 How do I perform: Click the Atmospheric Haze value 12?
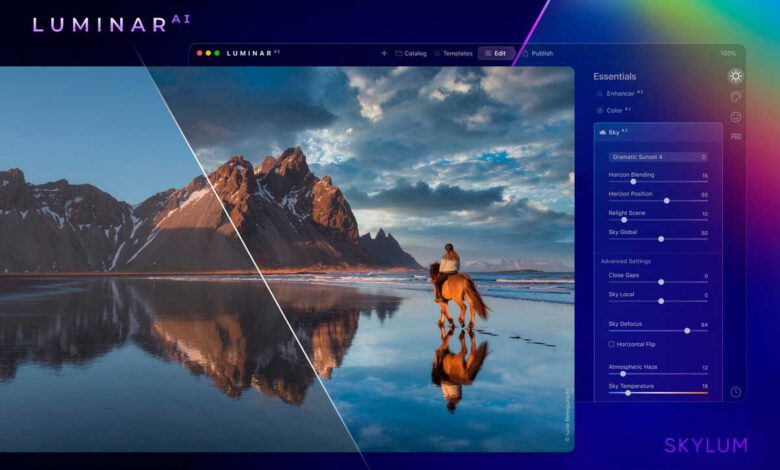click(x=704, y=368)
